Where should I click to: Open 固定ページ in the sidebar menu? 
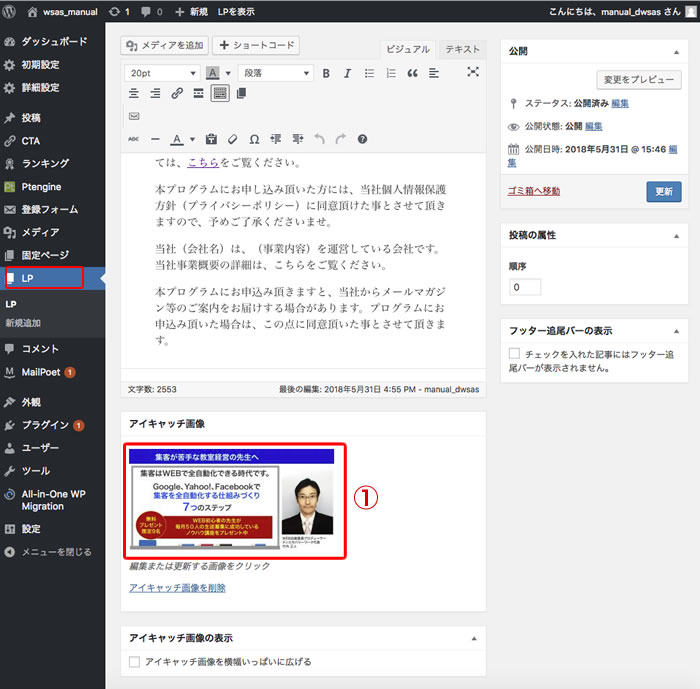45,255
